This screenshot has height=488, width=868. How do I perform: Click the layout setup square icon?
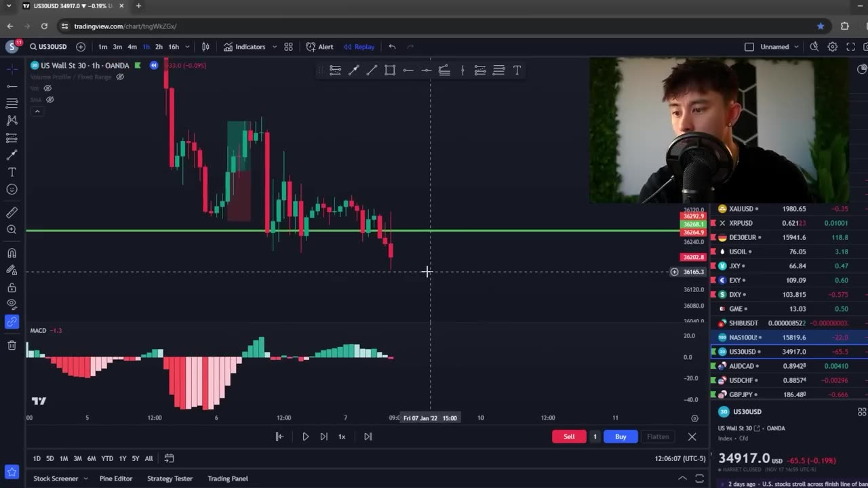click(749, 47)
